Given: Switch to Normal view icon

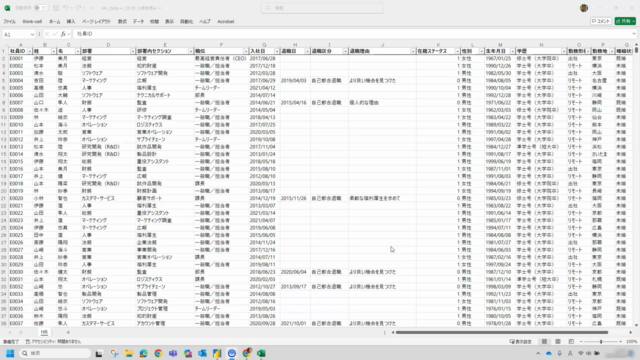Looking at the screenshot, I should click(544, 342).
